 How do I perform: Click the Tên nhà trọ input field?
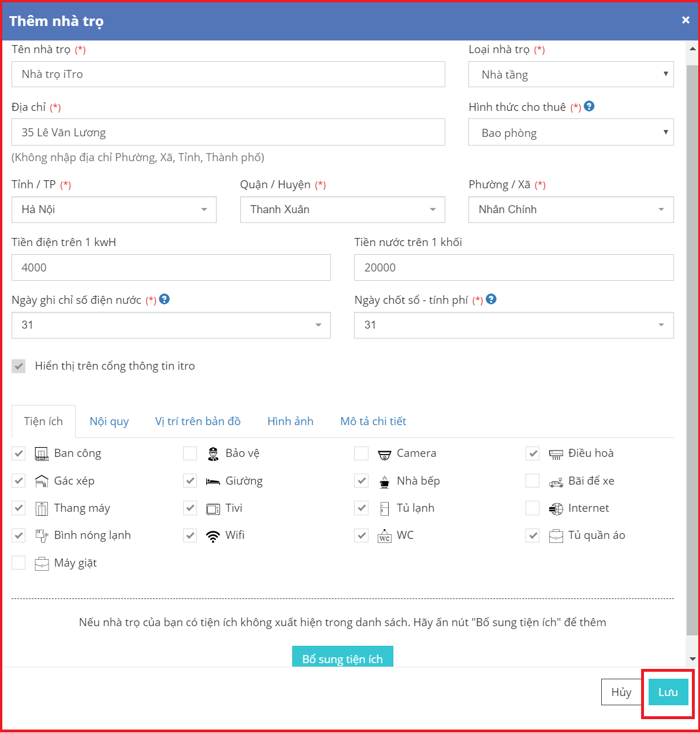[x=228, y=75]
